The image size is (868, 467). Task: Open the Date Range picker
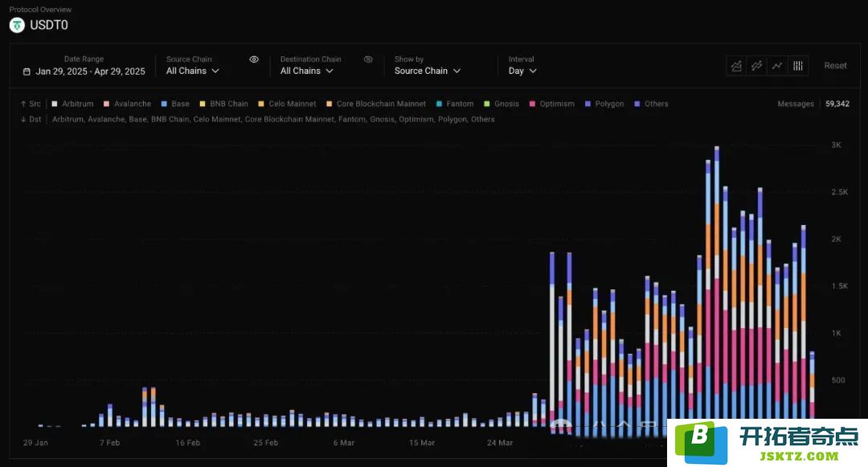(84, 72)
